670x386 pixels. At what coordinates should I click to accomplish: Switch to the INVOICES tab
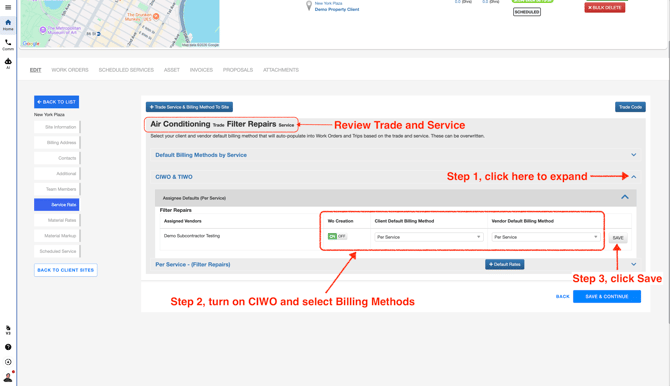tap(201, 70)
